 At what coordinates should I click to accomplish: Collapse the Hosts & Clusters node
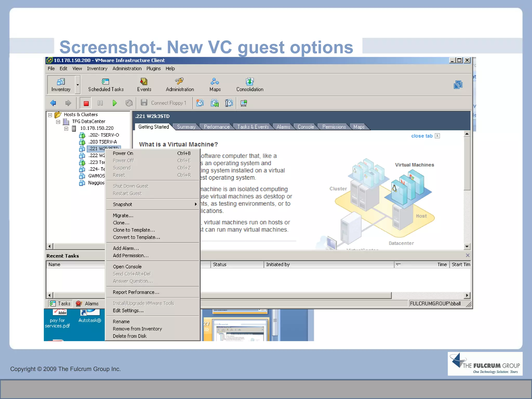point(50,115)
